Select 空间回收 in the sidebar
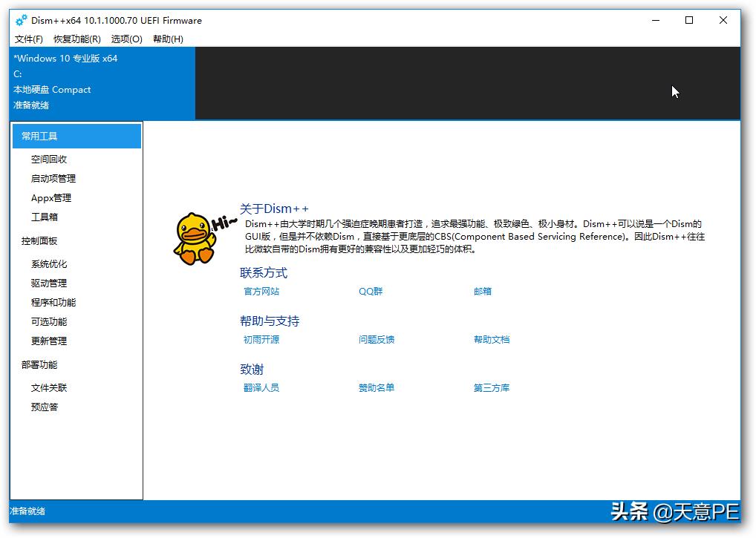 pos(49,159)
